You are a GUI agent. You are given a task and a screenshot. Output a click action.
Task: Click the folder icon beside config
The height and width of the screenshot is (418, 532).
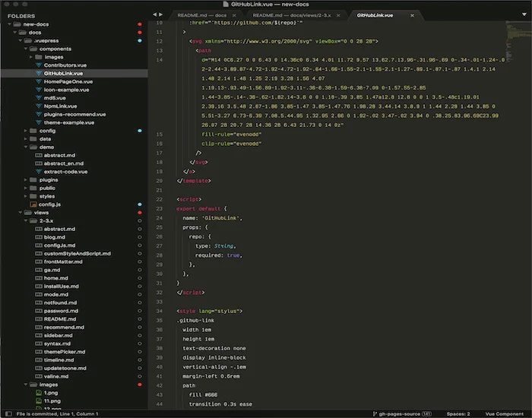(33, 131)
